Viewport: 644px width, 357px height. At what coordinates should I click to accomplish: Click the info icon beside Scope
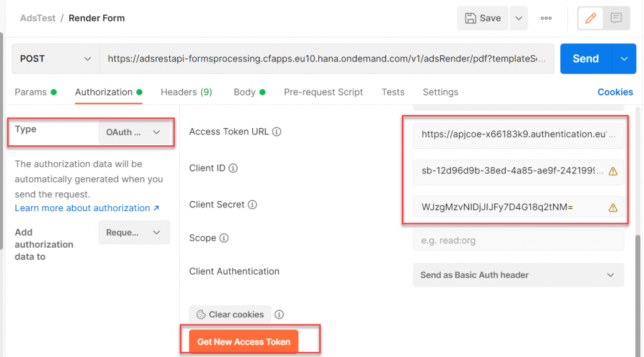pyautogui.click(x=224, y=238)
